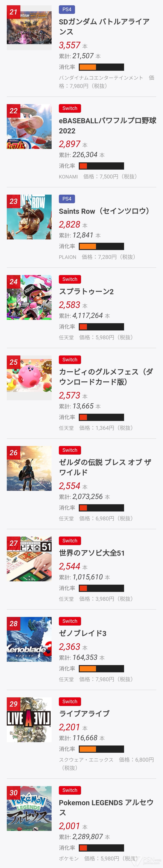Open the Saints Row cover thumbnail
The height and width of the screenshot is (868, 163).
pos(29,217)
